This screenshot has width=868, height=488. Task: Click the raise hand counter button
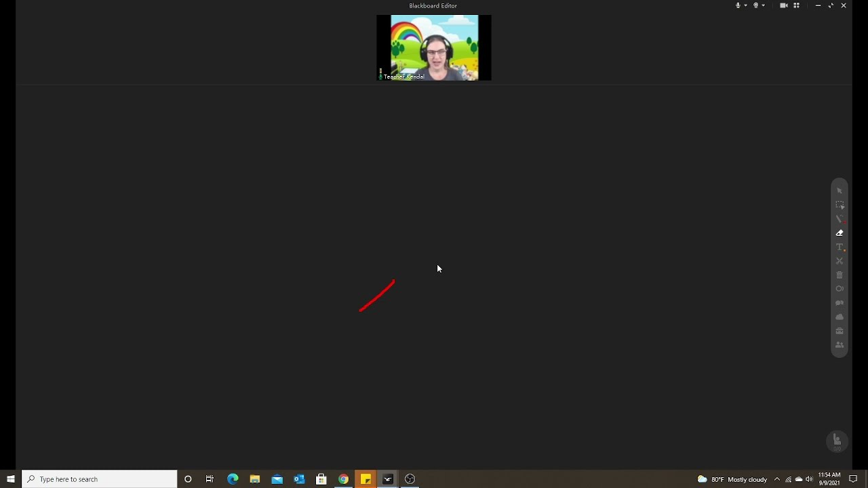click(837, 442)
